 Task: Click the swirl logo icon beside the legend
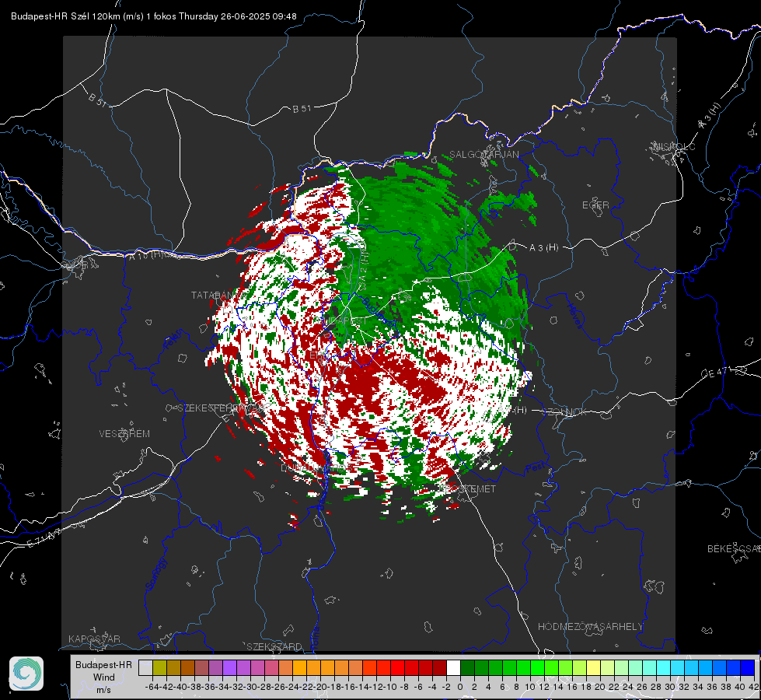click(x=26, y=674)
